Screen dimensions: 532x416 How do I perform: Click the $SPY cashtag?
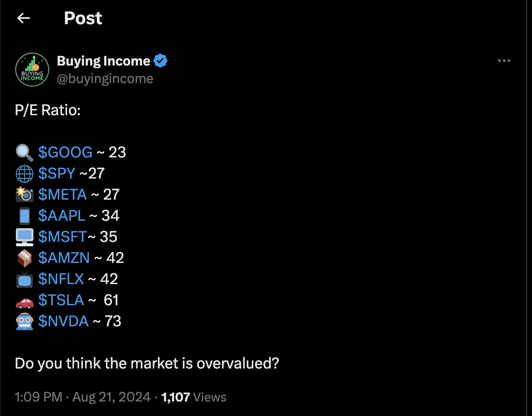coord(57,173)
